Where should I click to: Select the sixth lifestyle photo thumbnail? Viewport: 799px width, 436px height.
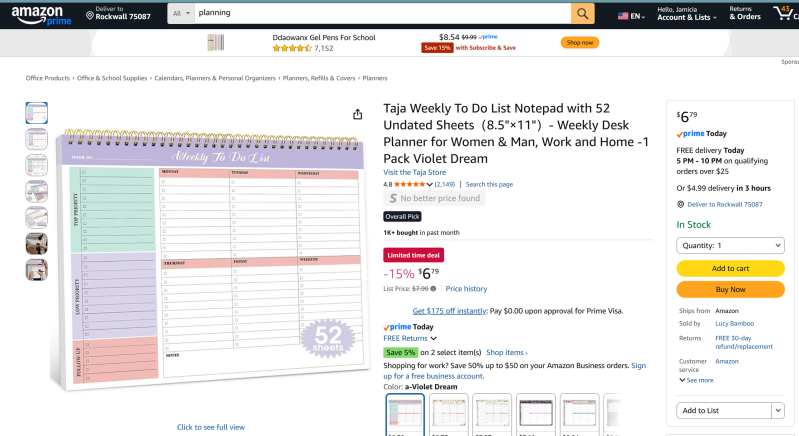(37, 243)
